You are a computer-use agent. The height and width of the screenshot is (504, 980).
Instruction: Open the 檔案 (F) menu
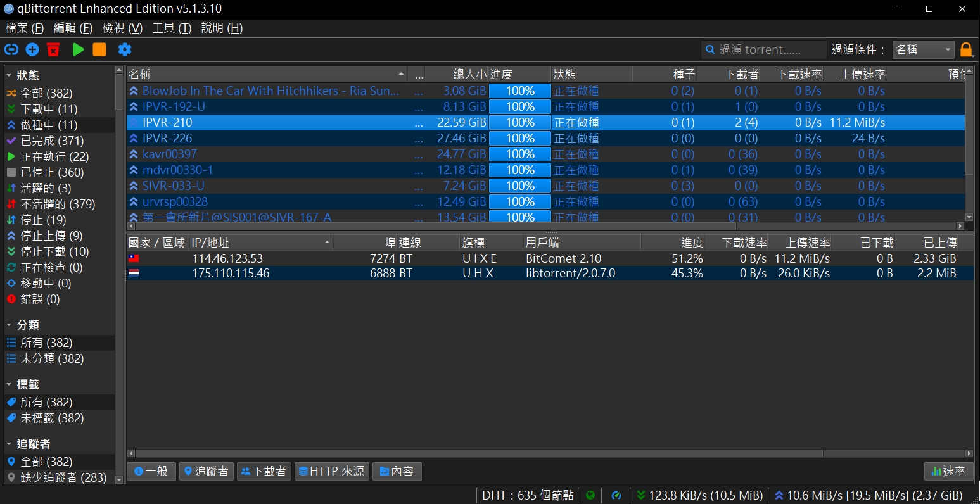coord(25,28)
